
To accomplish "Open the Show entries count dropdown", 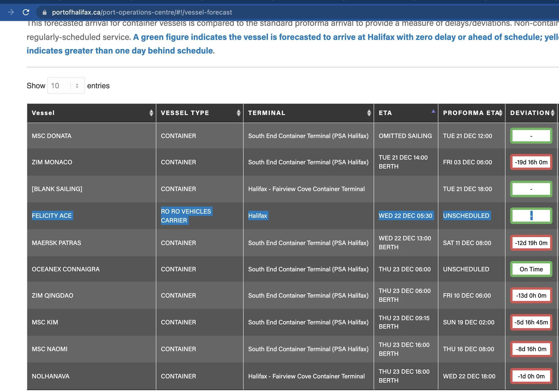I will 66,85.
